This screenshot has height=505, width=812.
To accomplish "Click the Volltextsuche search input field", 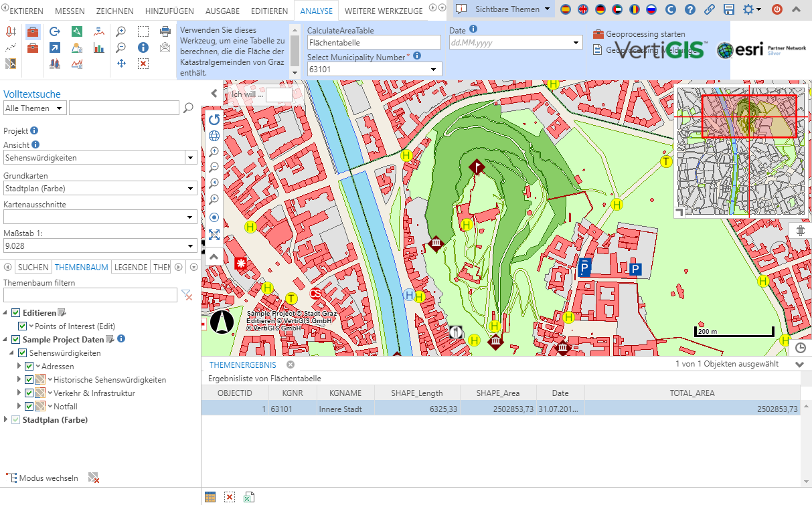I will [x=124, y=108].
